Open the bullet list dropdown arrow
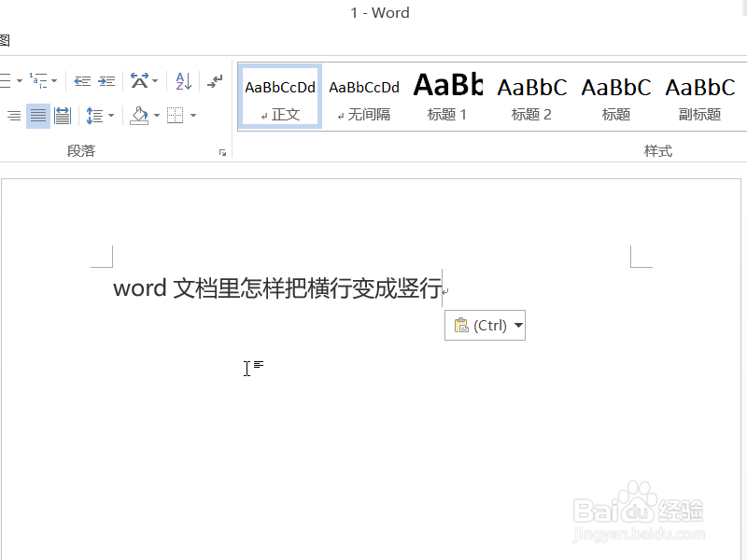 [20, 81]
